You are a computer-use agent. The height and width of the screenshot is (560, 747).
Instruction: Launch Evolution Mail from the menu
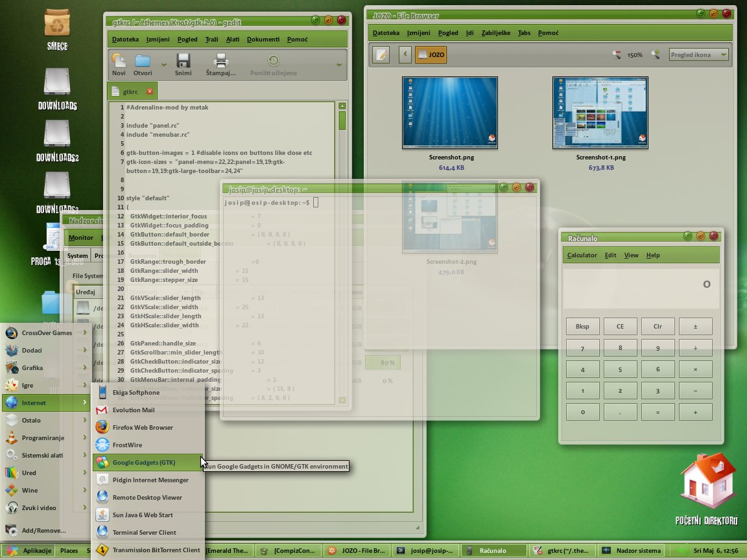pyautogui.click(x=148, y=410)
